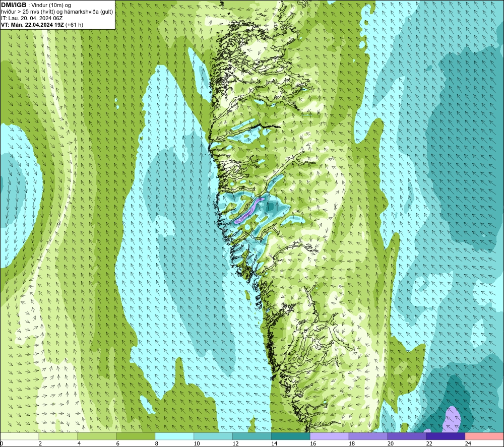Select the light cyan 8–10 m/s legend swatch
The image size is (504, 447).
tap(174, 436)
